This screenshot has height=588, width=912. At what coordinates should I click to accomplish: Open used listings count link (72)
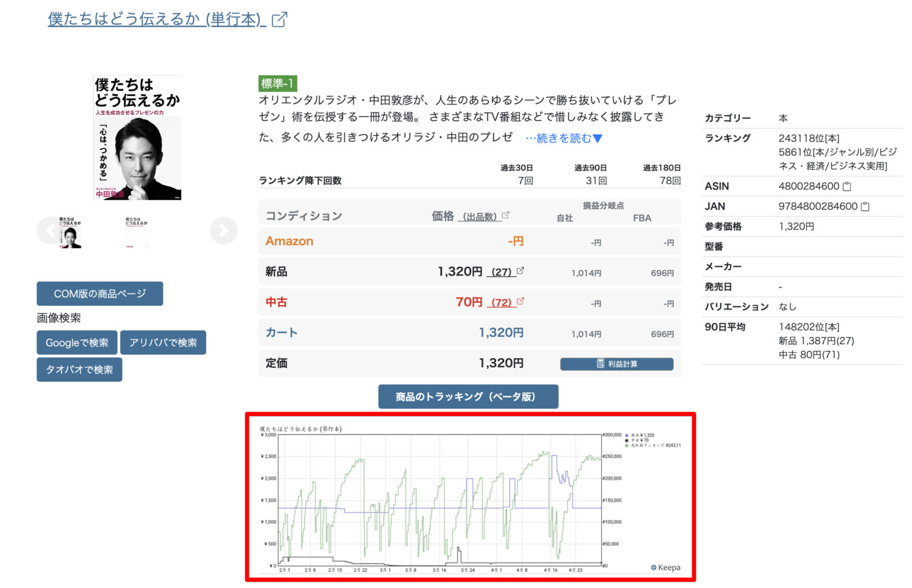click(x=501, y=302)
